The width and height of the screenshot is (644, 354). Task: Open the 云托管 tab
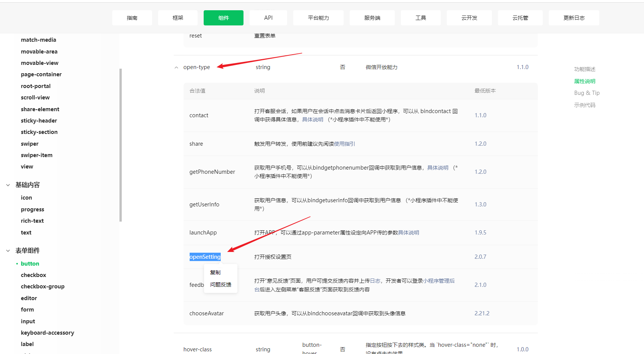(520, 18)
